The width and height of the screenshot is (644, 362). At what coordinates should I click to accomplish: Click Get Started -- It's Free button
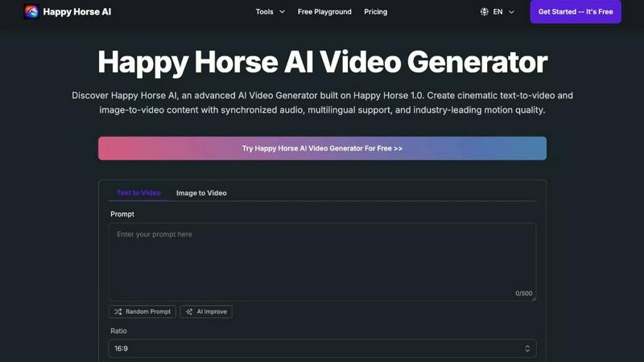tap(576, 11)
